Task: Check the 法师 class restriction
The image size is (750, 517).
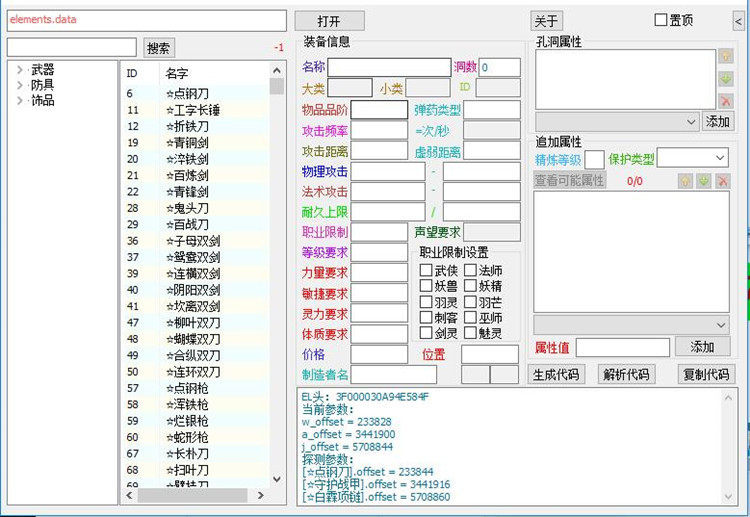Action: click(x=470, y=270)
